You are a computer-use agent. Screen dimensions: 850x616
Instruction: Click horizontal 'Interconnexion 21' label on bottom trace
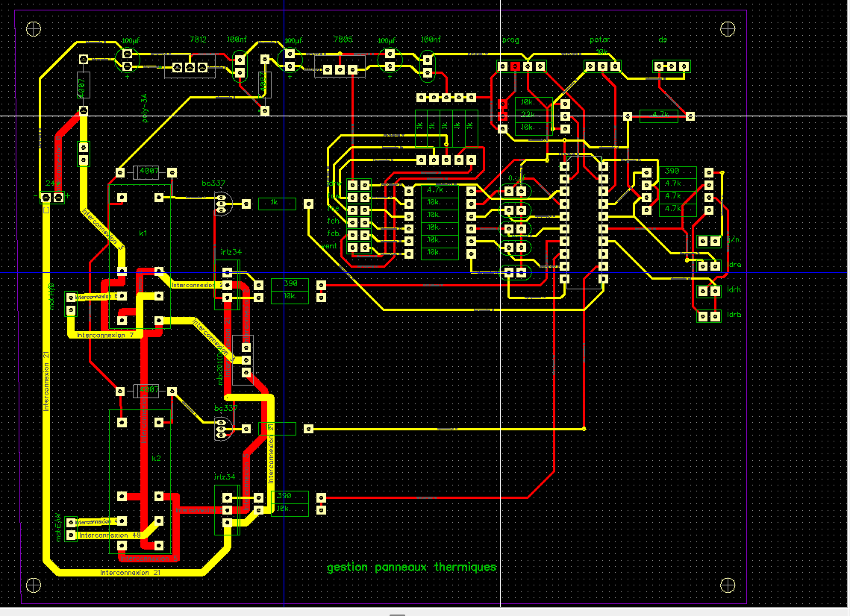tap(130, 573)
